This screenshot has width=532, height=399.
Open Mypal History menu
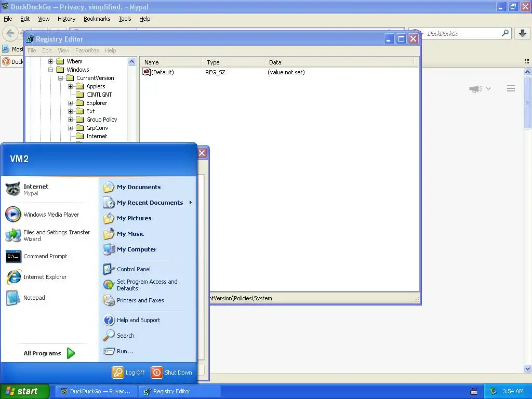point(66,19)
